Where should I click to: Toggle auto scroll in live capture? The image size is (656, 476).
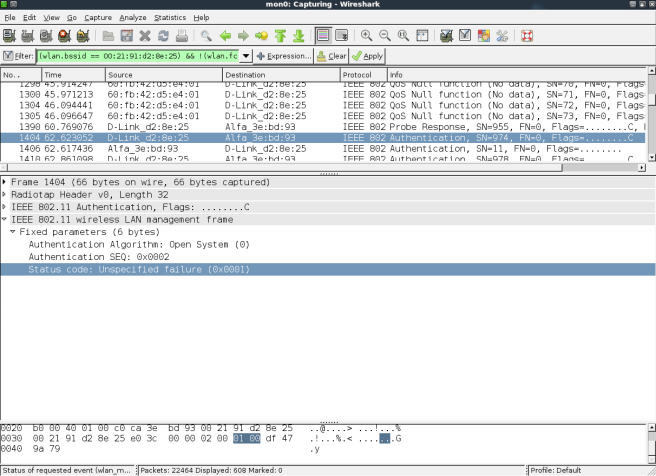click(x=343, y=36)
